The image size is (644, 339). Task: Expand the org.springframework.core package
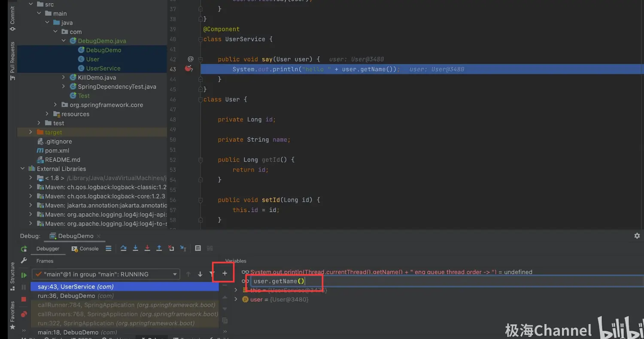(x=55, y=105)
